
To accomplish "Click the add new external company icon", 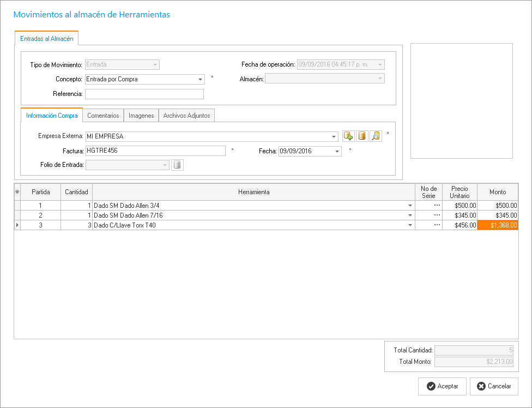I will [348, 136].
